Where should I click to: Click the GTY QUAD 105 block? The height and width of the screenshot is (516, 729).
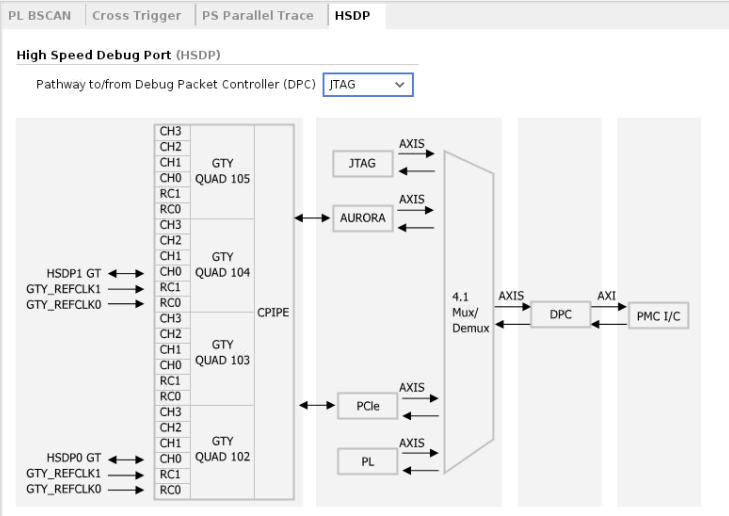point(222,171)
